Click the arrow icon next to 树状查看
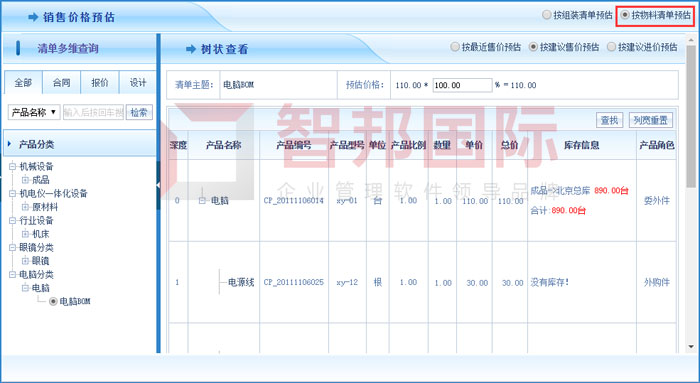Screen dimensions: 700x383 pos(191,49)
